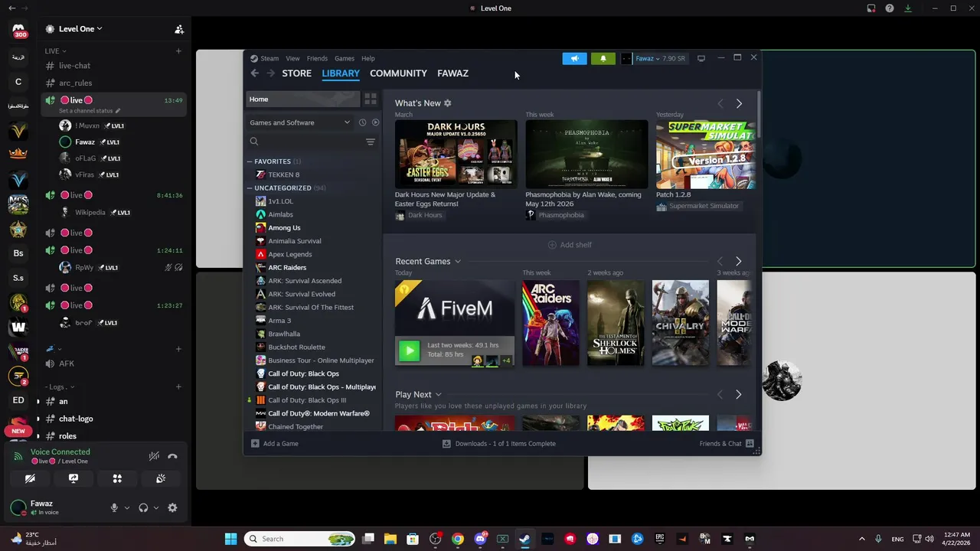Open Discord user settings gear
This screenshot has width=980, height=551.
click(172, 507)
